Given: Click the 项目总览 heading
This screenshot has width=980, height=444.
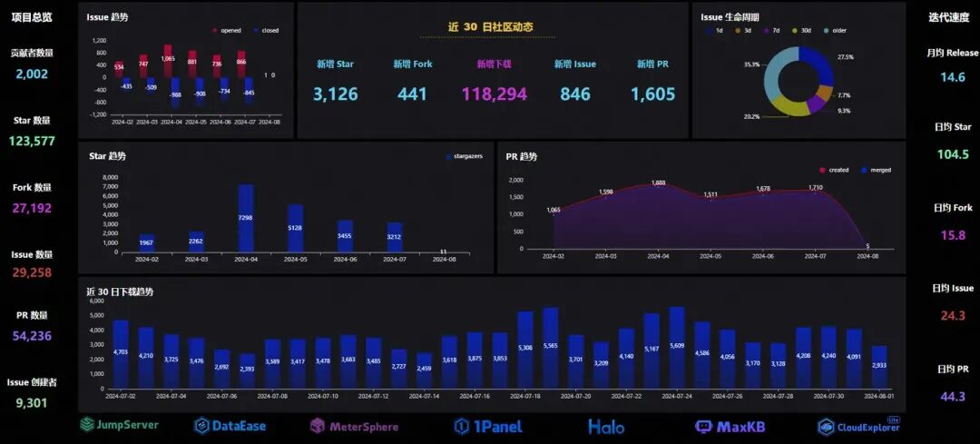Looking at the screenshot, I should coord(31,17).
